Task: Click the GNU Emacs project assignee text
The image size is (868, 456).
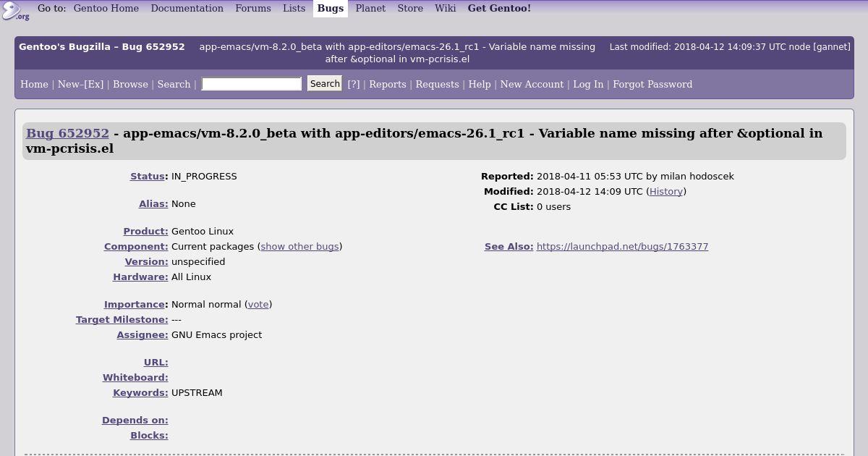Action: click(x=216, y=334)
